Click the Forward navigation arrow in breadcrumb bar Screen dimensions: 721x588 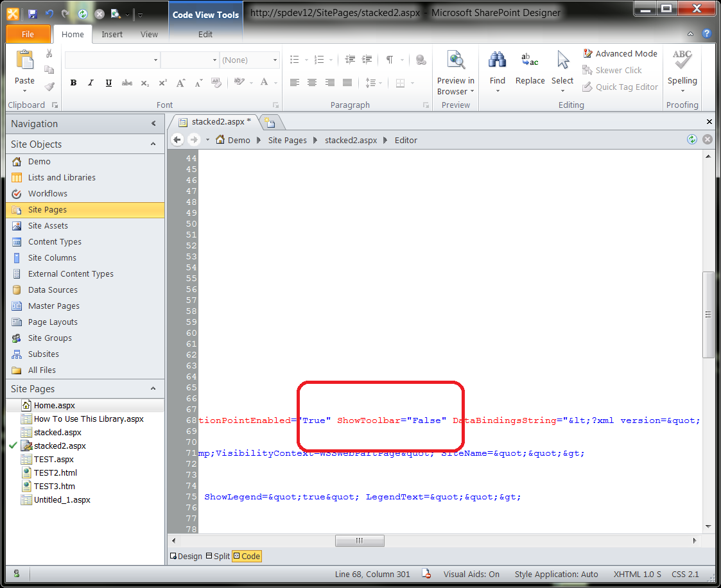(x=194, y=140)
